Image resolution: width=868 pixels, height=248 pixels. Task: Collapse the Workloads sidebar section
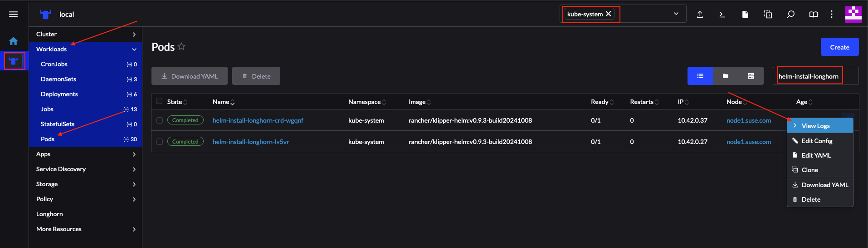[x=134, y=49]
